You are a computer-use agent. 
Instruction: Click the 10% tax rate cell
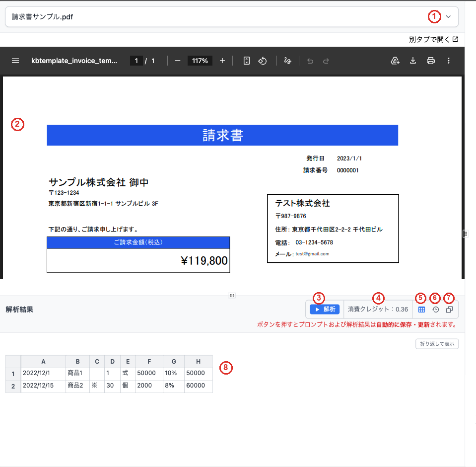(x=174, y=373)
